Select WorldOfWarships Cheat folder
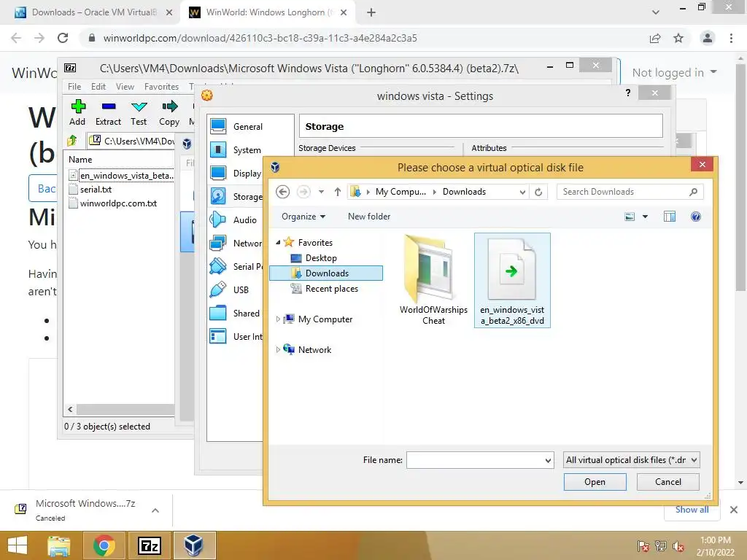The width and height of the screenshot is (747, 560). click(x=433, y=280)
